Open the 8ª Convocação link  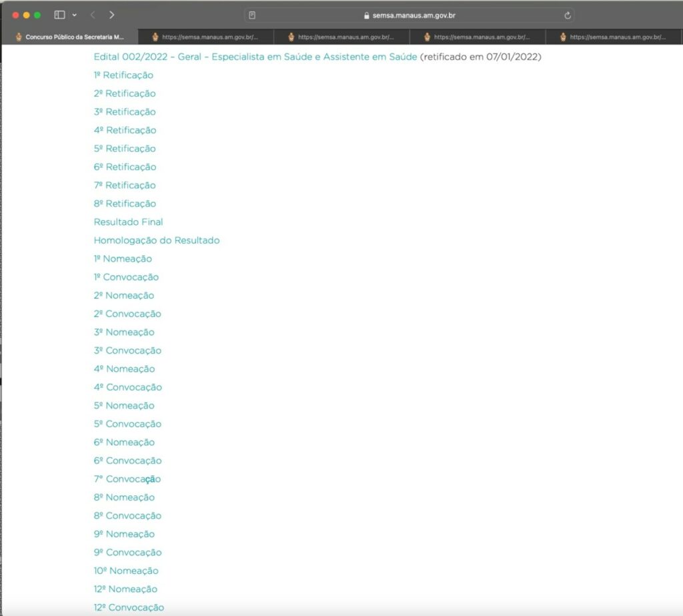pyautogui.click(x=127, y=515)
